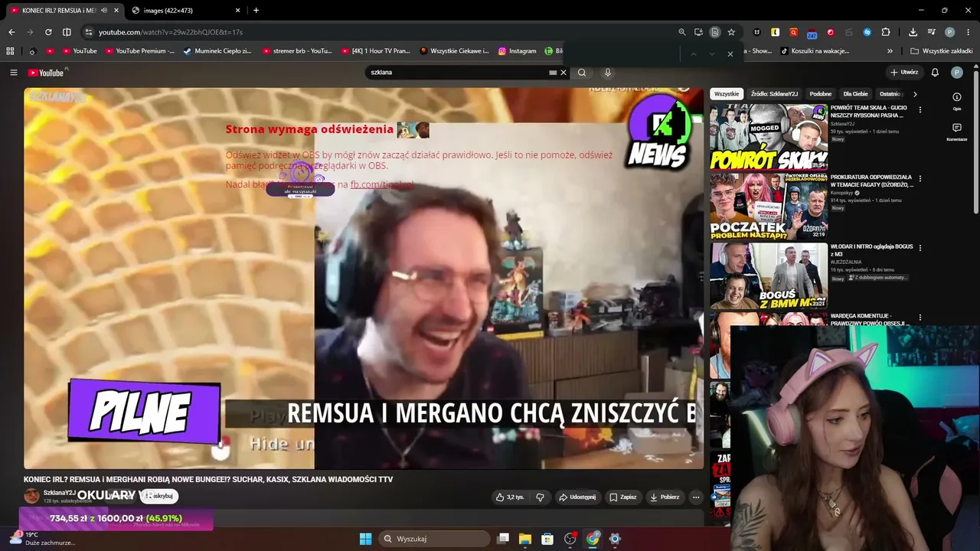Image resolution: width=980 pixels, height=551 pixels.
Task: Open the PROKURATURA ODPOWIEDZIAŁA video thumbnail
Action: coord(769,207)
